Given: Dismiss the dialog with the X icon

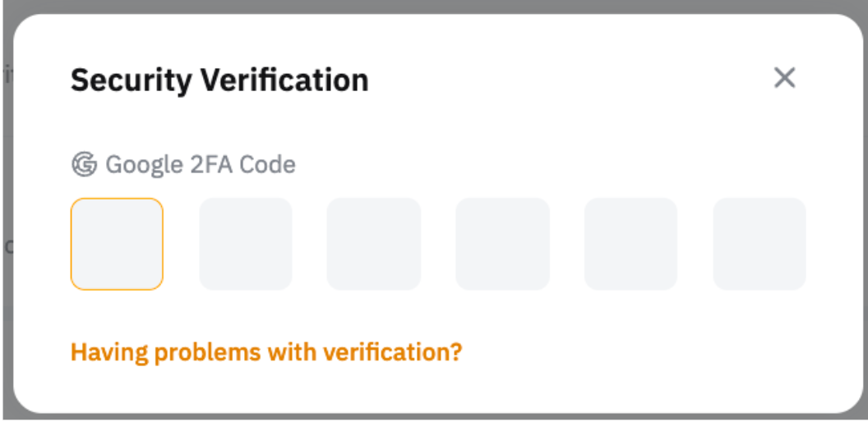Looking at the screenshot, I should point(784,78).
